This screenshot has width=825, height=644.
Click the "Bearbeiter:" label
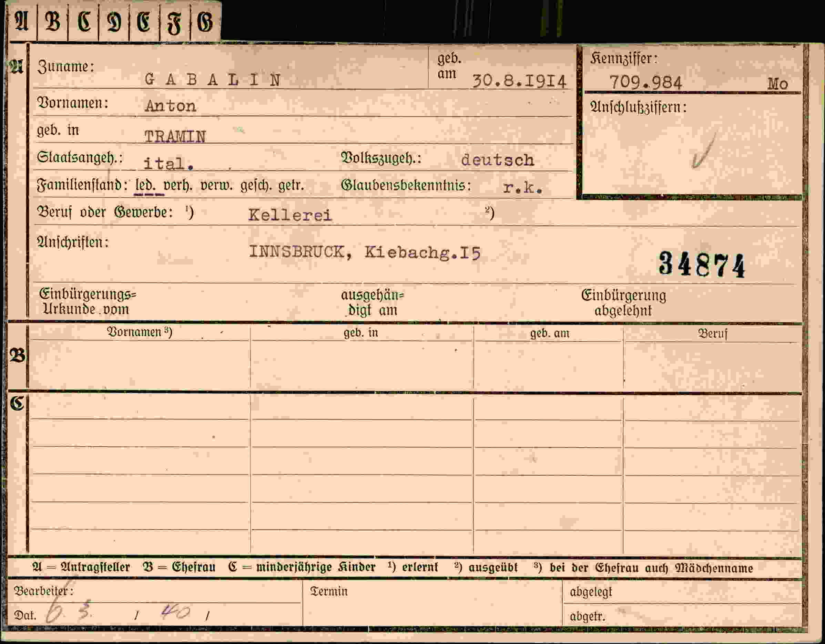tap(43, 591)
